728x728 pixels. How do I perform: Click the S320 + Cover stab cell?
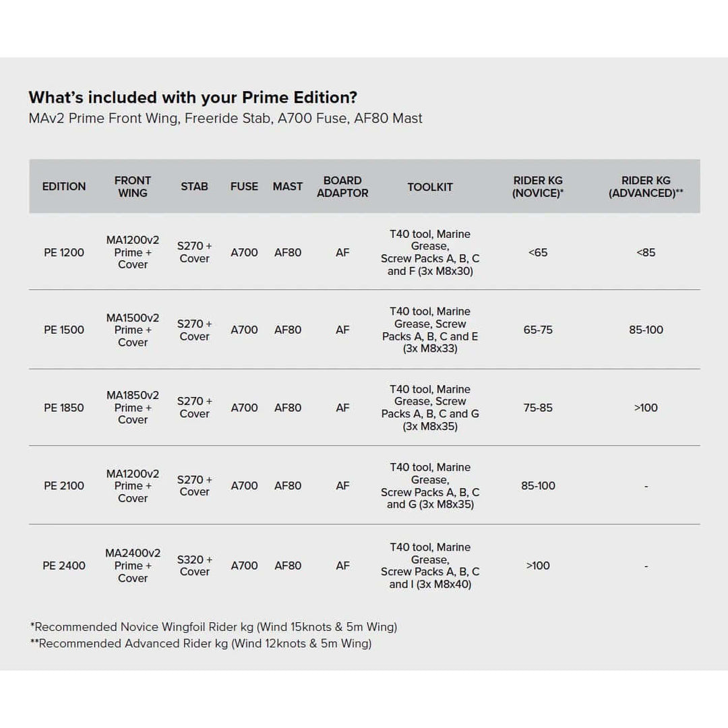pos(195,566)
